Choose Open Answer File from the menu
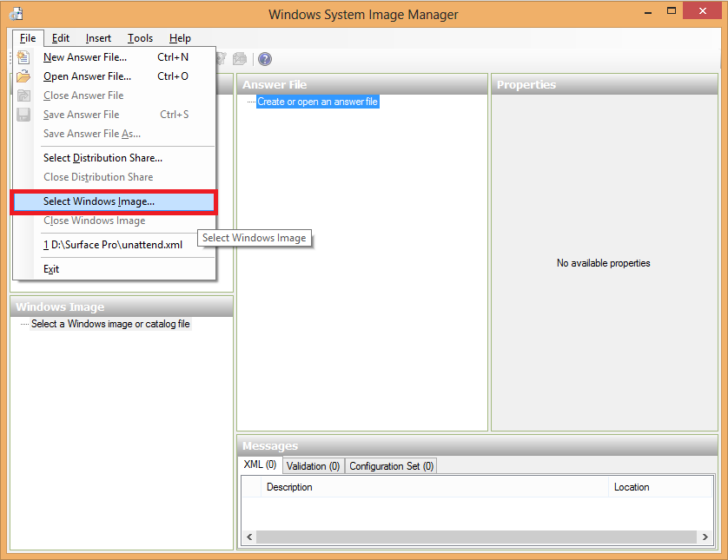 click(114, 76)
